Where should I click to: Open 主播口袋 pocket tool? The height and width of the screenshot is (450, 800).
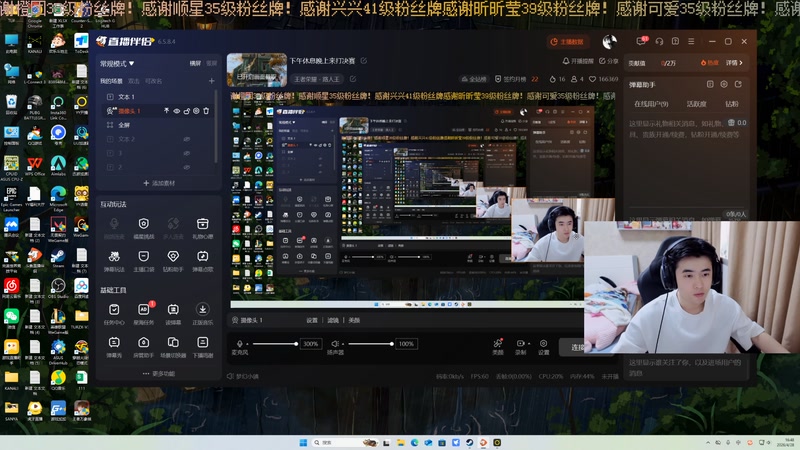click(143, 260)
